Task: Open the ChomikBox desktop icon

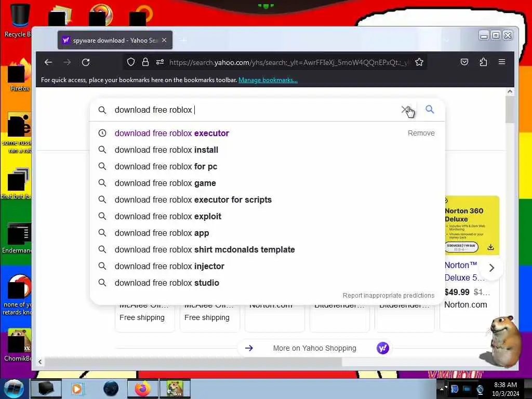Action: 18,344
